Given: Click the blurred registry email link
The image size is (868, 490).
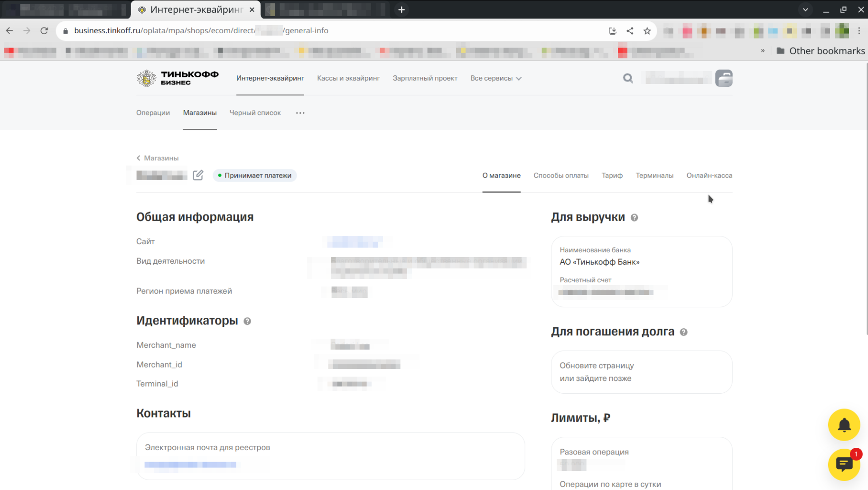Looking at the screenshot, I should point(190,465).
